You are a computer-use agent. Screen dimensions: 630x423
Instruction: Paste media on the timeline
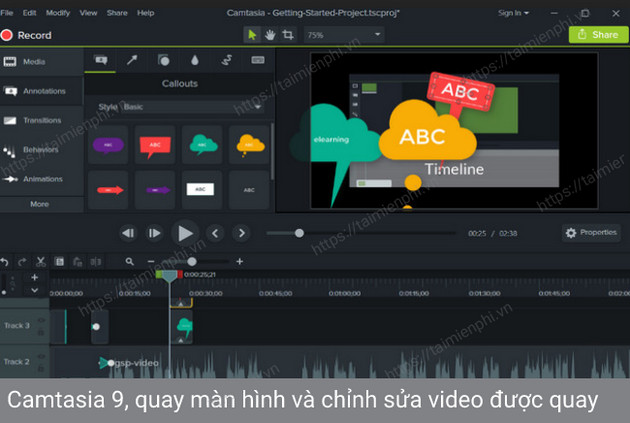[x=78, y=262]
